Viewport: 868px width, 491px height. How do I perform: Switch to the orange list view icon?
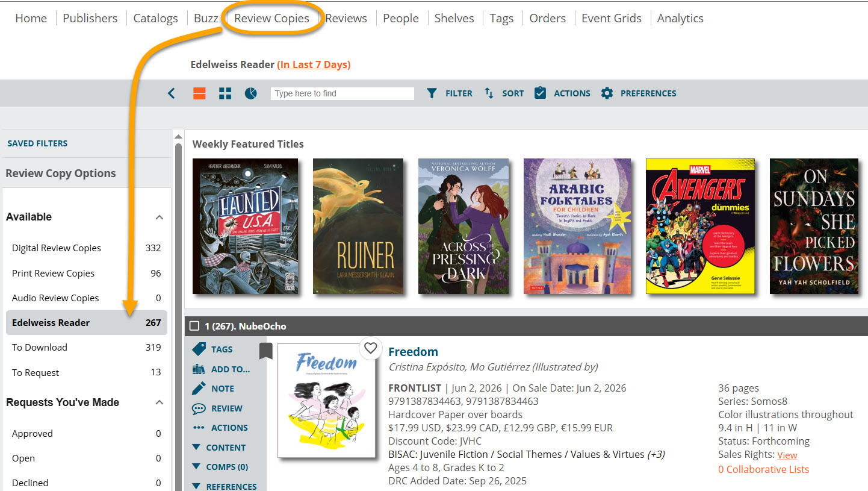pyautogui.click(x=199, y=93)
